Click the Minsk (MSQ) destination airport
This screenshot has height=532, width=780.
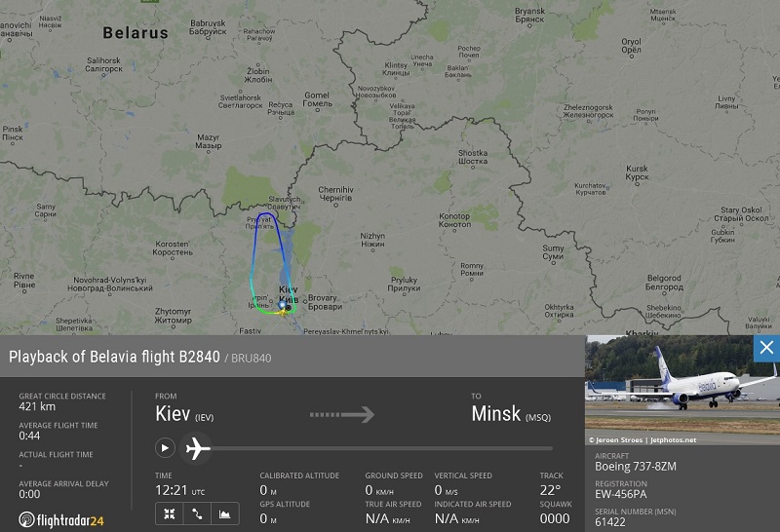point(511,414)
